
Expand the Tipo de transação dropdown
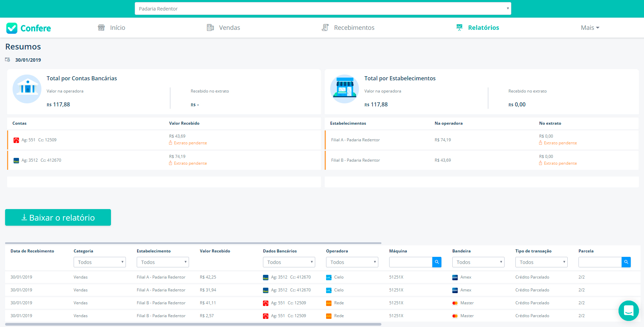pos(541,262)
